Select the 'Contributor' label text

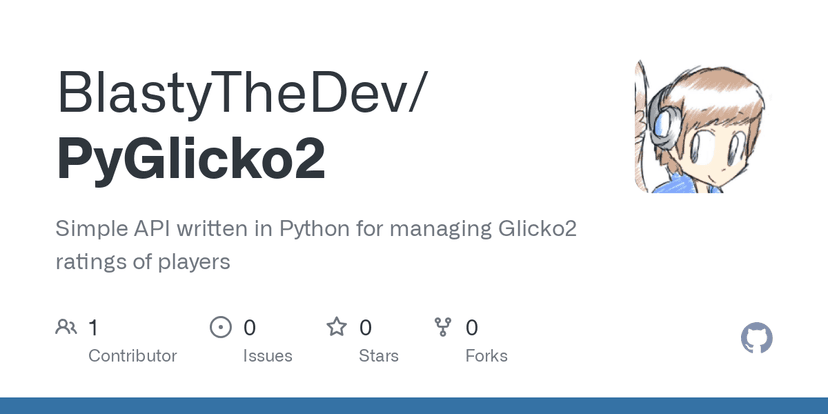click(132, 356)
